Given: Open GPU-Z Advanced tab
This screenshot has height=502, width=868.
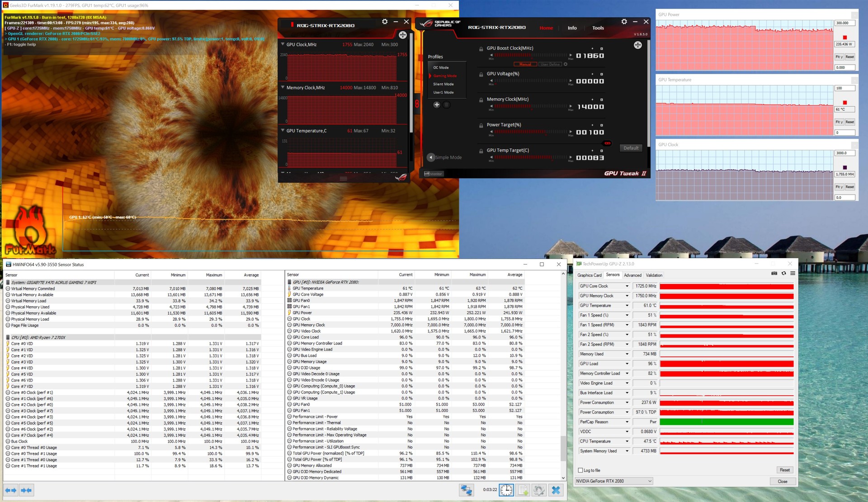Looking at the screenshot, I should pyautogui.click(x=632, y=275).
